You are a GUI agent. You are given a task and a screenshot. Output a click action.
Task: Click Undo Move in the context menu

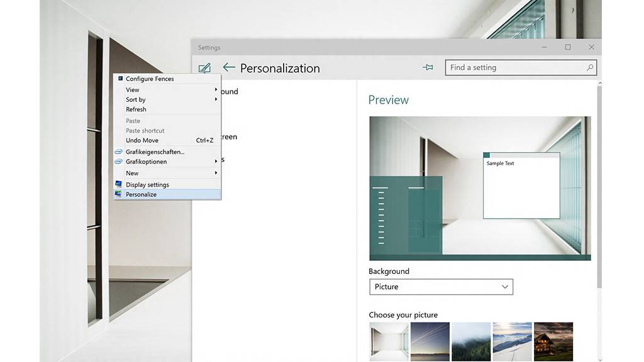click(x=142, y=140)
